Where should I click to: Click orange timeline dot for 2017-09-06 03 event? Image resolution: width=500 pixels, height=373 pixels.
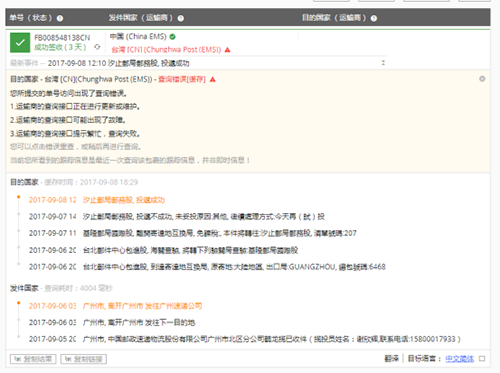[x=19, y=303]
